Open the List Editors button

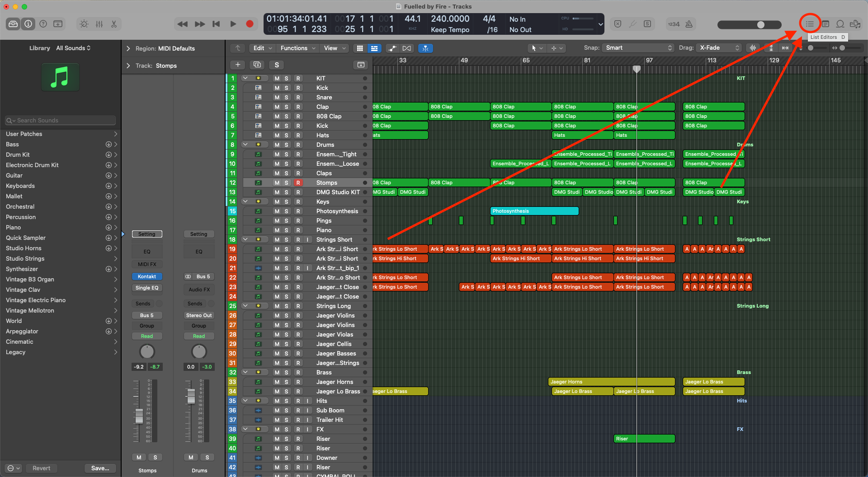(x=810, y=23)
